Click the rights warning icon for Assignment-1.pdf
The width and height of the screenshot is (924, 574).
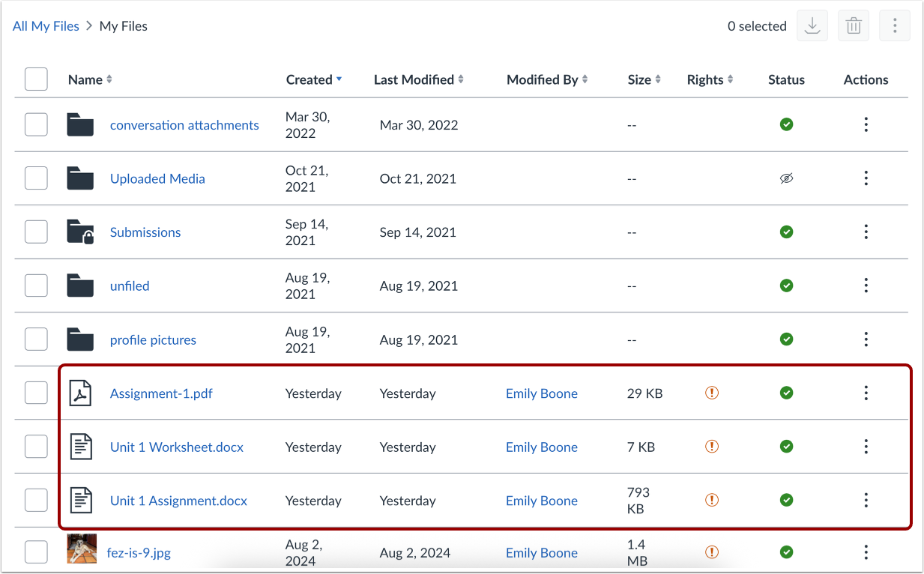click(712, 393)
